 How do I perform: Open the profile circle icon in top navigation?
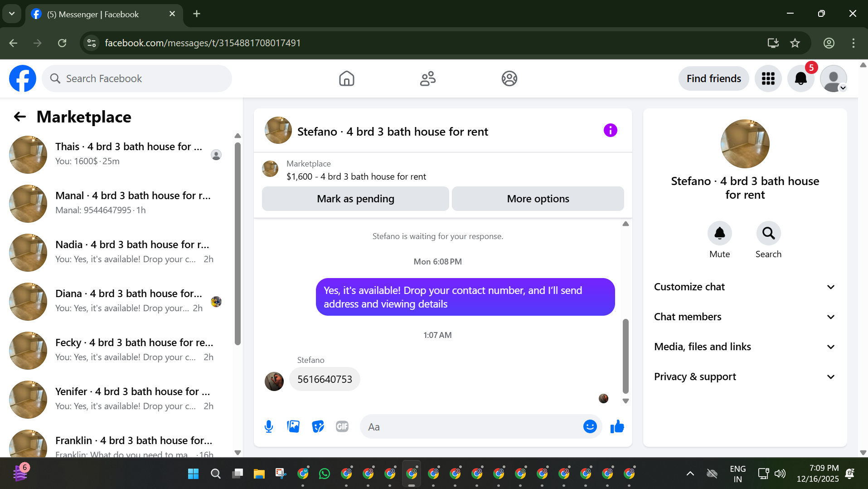509,78
